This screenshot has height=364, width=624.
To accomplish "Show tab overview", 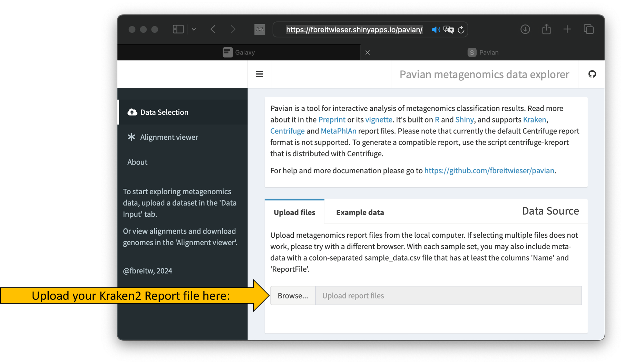I will tap(588, 29).
